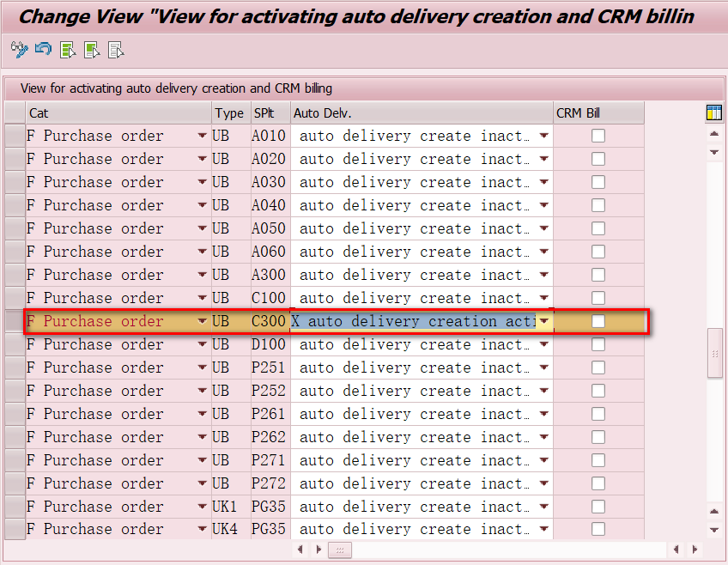
Task: Click Purchase order text in D100 row
Action: tap(103, 344)
